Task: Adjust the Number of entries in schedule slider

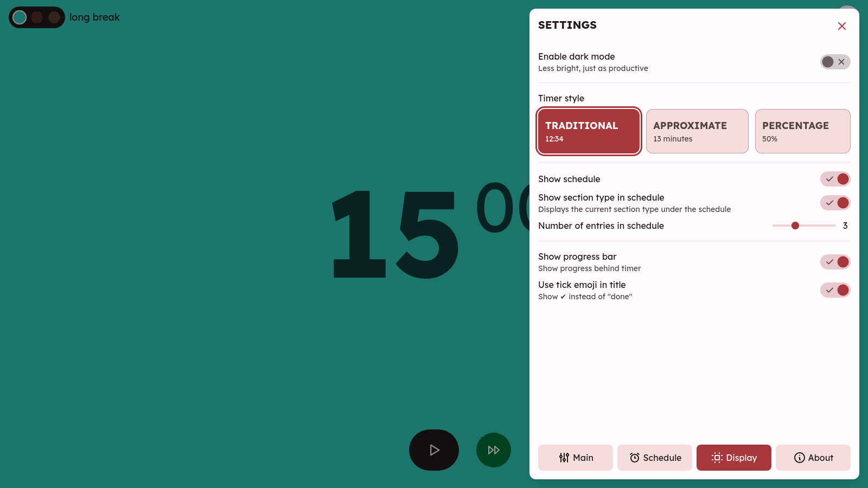Action: [804, 226]
